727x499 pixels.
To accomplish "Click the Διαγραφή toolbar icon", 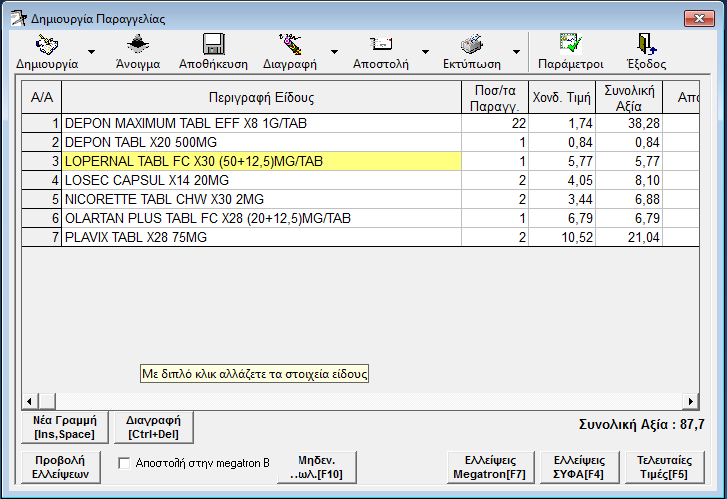I will pos(290,45).
